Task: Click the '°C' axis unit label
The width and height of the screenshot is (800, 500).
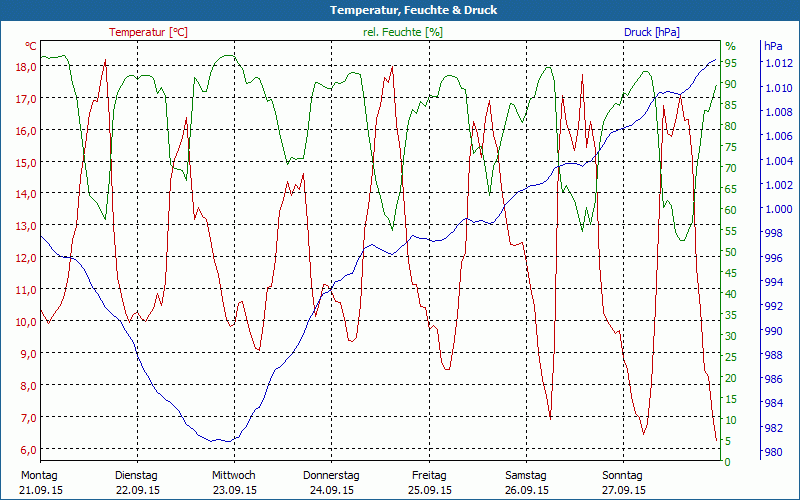Action: point(31,46)
